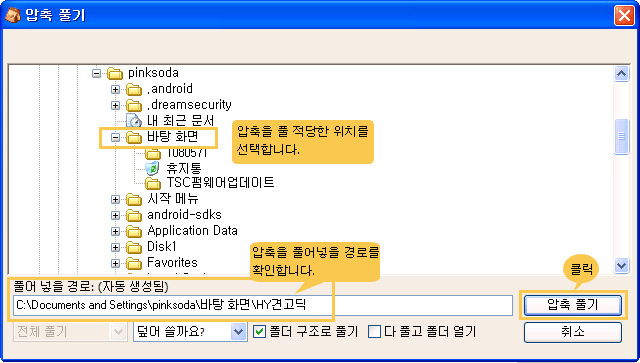Click the 압축 풀기 extract button
640x363 pixels.
[x=573, y=305]
